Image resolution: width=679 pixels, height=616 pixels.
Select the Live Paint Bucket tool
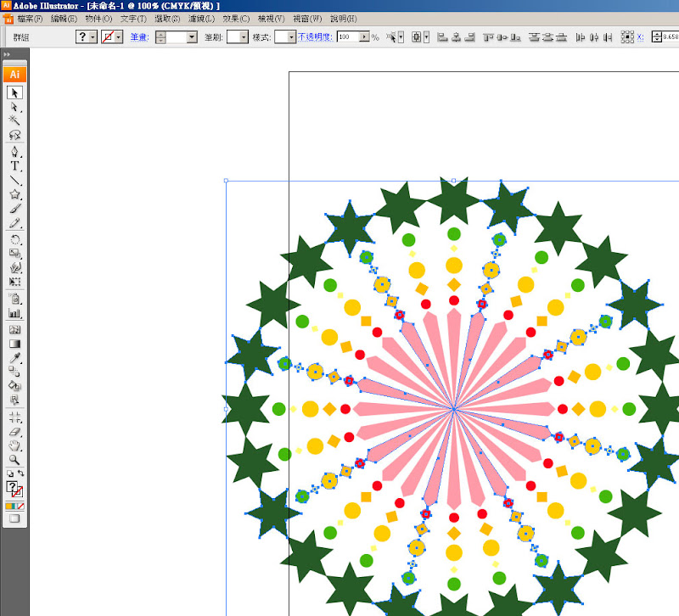[x=14, y=386]
